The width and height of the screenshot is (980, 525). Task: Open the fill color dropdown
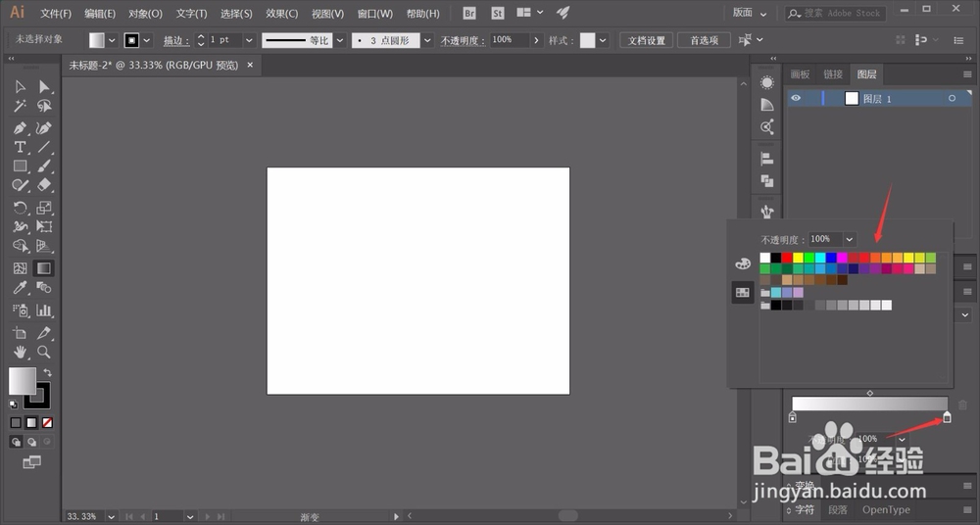click(112, 40)
